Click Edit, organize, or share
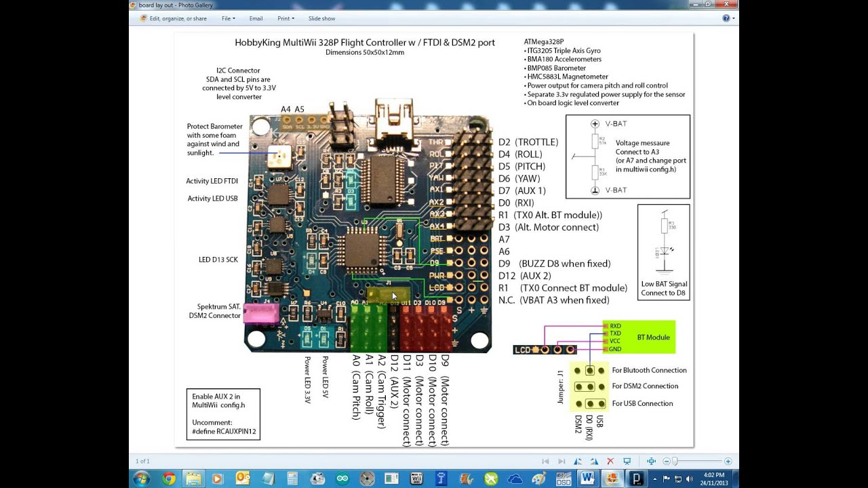Viewport: 868px width, 488px height. coord(172,18)
